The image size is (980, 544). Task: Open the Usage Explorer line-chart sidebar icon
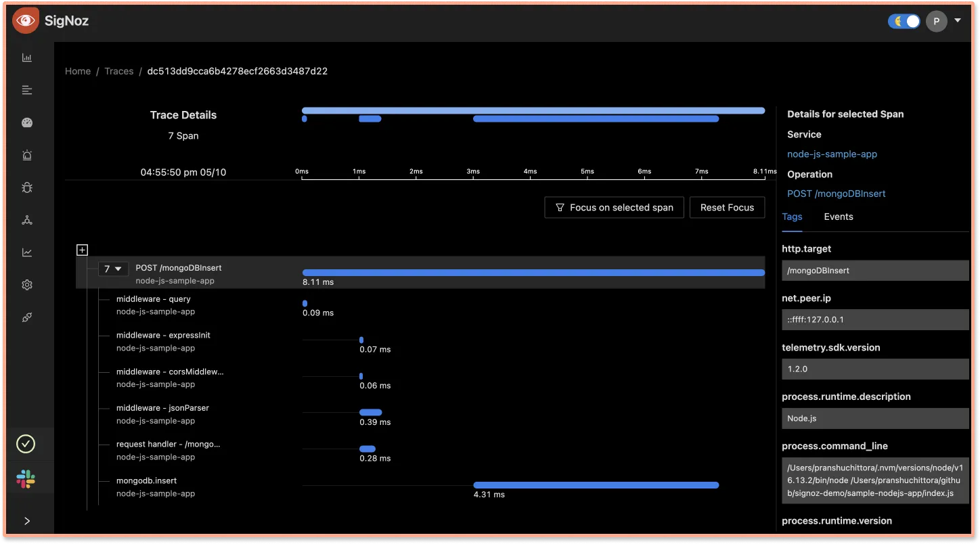click(x=27, y=252)
